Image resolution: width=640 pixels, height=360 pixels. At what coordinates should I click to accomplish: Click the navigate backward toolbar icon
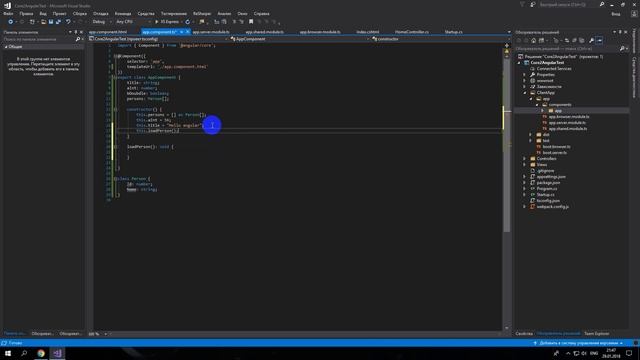[11, 22]
